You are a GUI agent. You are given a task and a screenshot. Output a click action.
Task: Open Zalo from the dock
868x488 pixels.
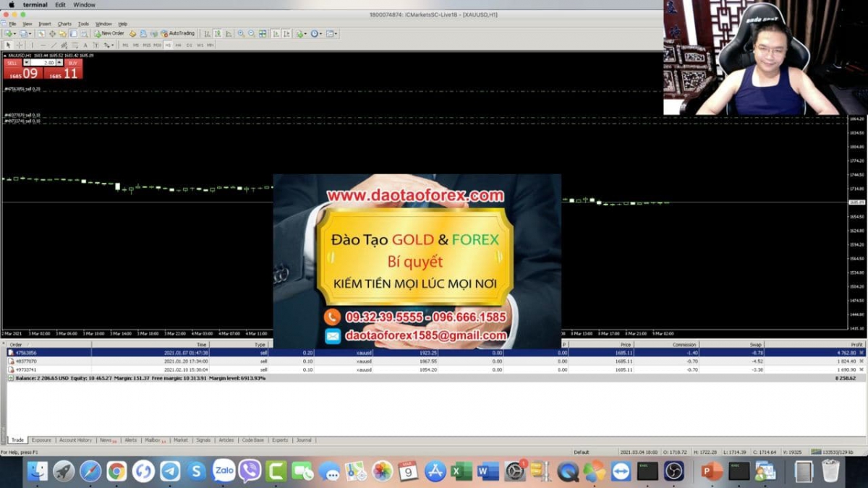click(x=224, y=471)
